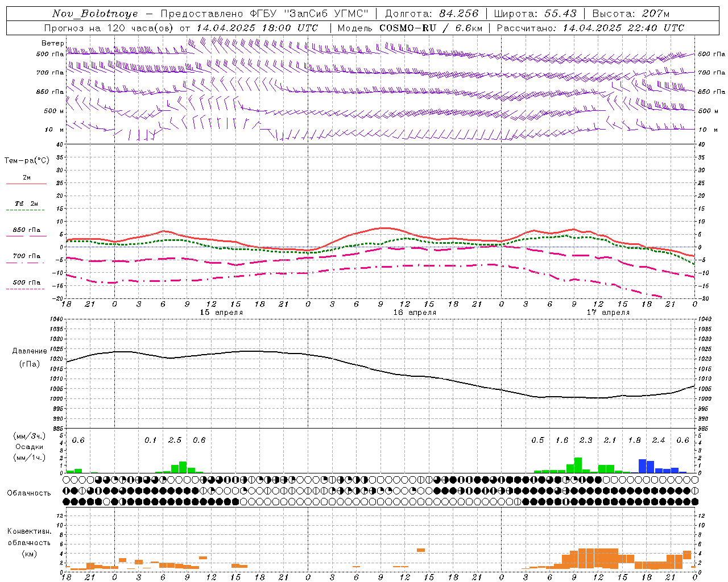Click the 0.1 three-hour precipitation value
Image resolution: width=728 pixels, height=582 pixels.
point(150,440)
